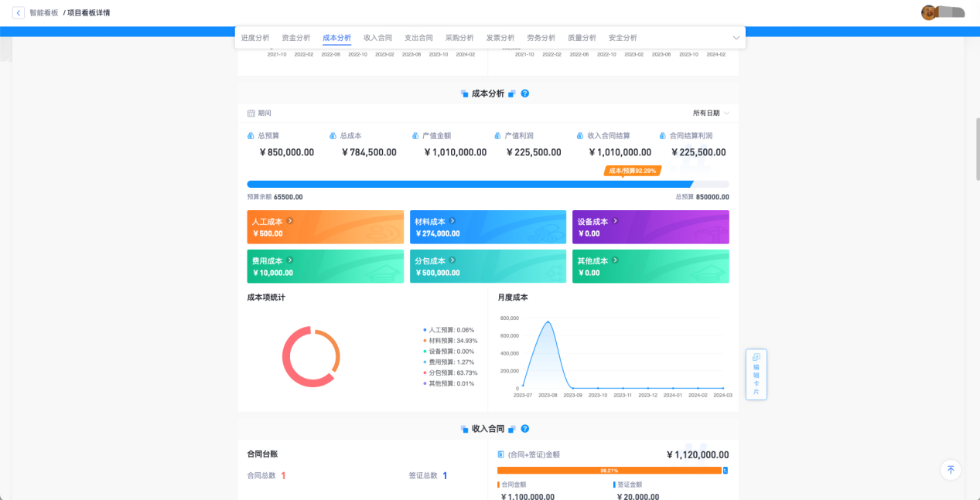Expand the hidden tabs chevron at tab bar end

(x=736, y=37)
